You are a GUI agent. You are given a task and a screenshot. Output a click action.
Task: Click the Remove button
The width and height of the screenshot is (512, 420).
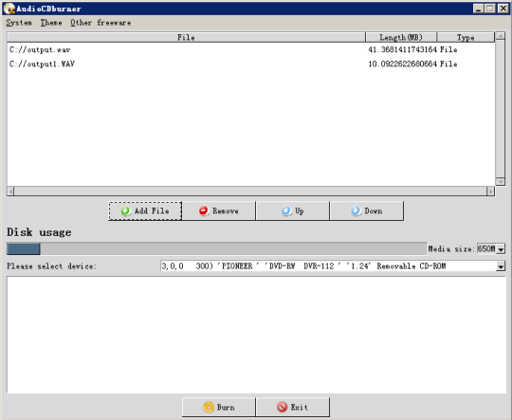click(219, 211)
